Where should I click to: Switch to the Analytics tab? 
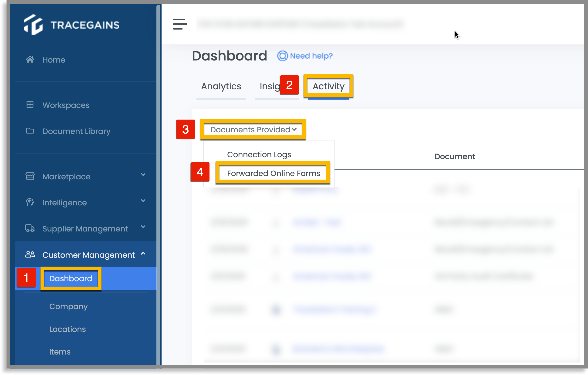(221, 86)
